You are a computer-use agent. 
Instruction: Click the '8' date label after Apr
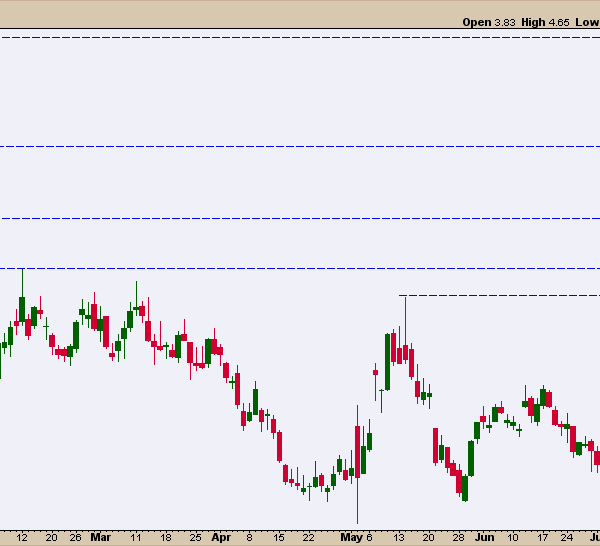(x=249, y=538)
